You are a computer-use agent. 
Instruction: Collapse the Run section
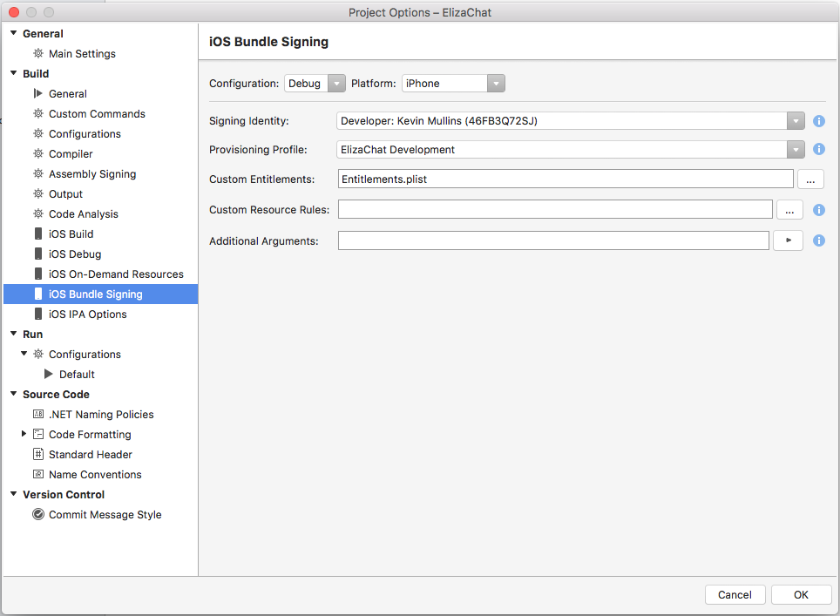click(12, 334)
